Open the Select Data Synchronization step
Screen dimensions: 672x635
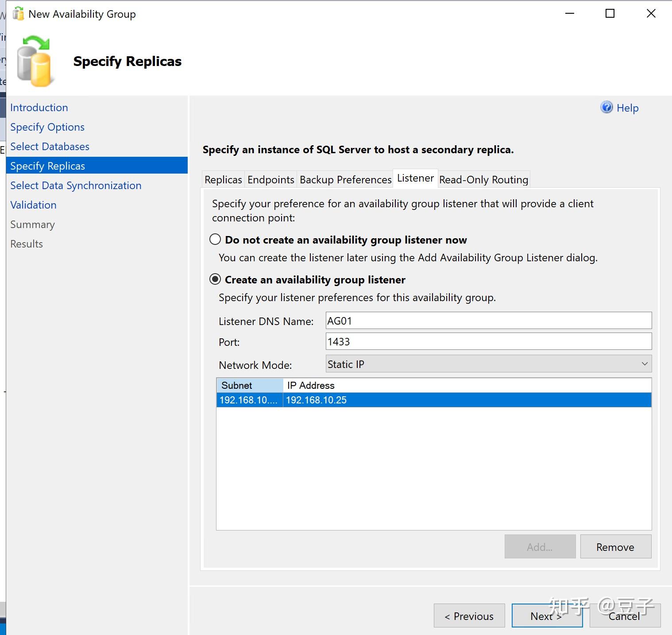click(x=76, y=185)
